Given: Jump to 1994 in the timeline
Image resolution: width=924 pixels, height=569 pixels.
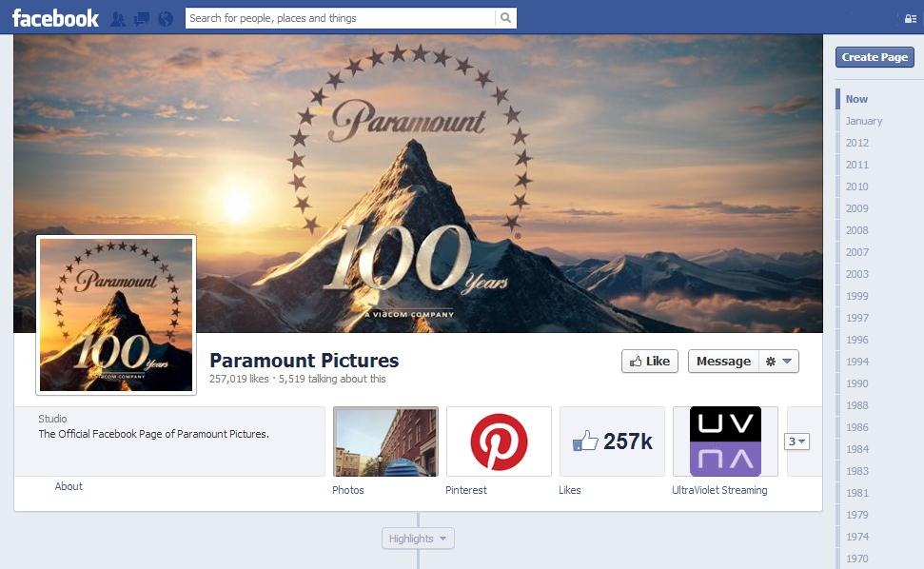Looking at the screenshot, I should coord(857,362).
